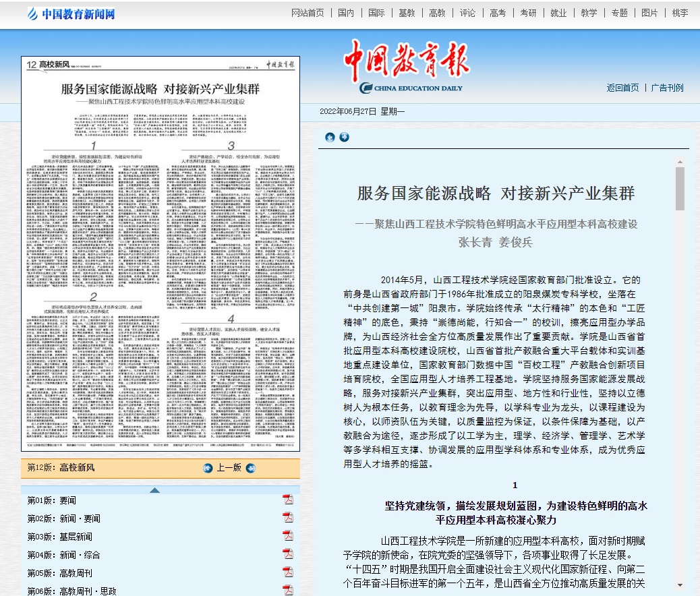Image resolution: width=700 pixels, height=596 pixels.
Task: Download the 第02版 新闻·要闻 PDF
Action: tap(288, 518)
